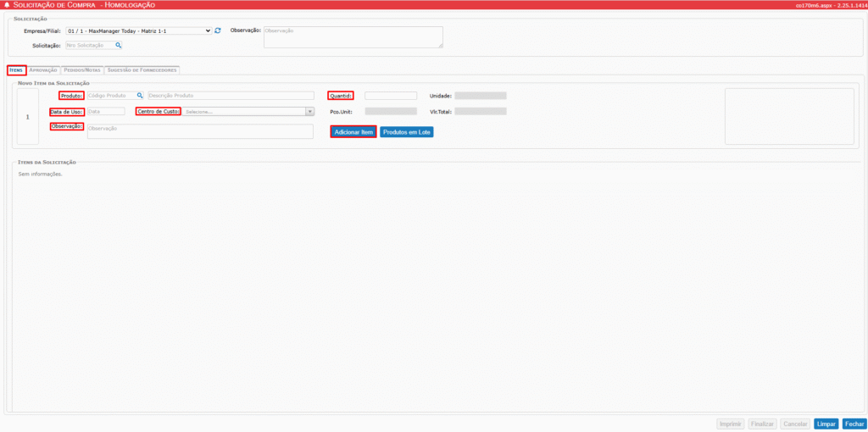The height and width of the screenshot is (432, 868).
Task: Switch to the Aprovação tab
Action: point(43,70)
